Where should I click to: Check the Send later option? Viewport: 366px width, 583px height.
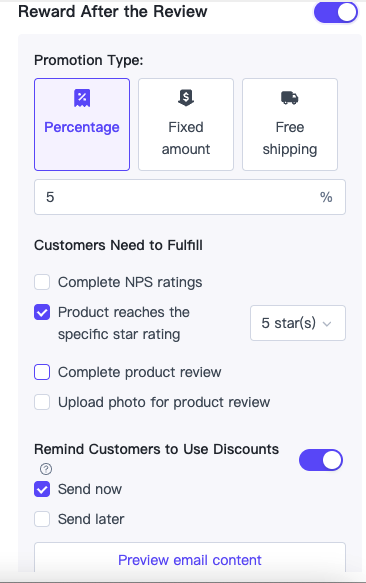pos(42,519)
